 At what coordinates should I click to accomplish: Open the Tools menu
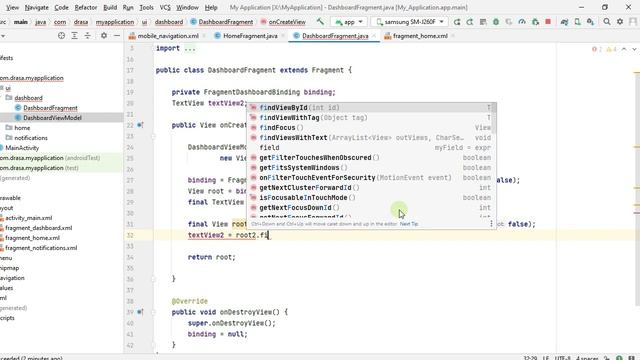(x=146, y=7)
